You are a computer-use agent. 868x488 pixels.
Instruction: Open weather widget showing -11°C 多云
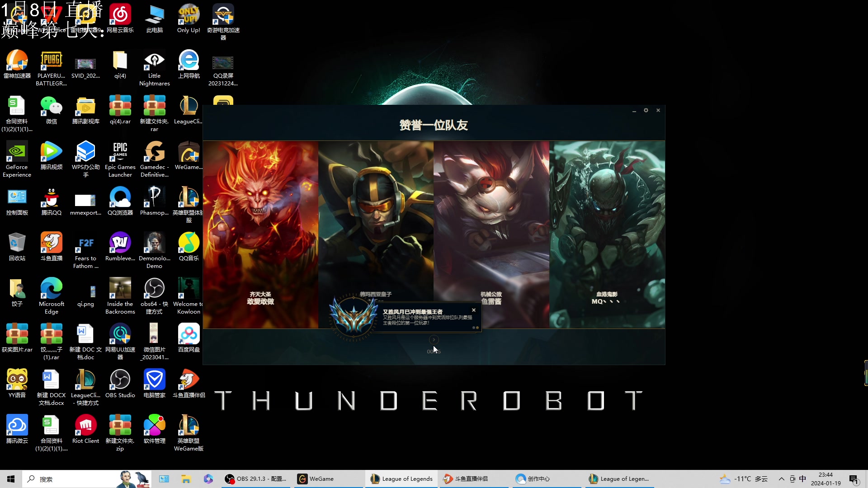pyautogui.click(x=744, y=479)
